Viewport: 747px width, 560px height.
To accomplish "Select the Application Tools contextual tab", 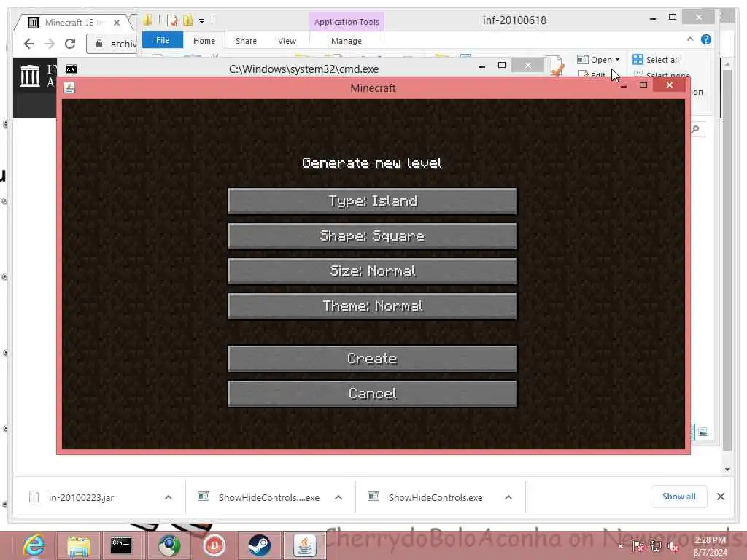I will [x=347, y=22].
